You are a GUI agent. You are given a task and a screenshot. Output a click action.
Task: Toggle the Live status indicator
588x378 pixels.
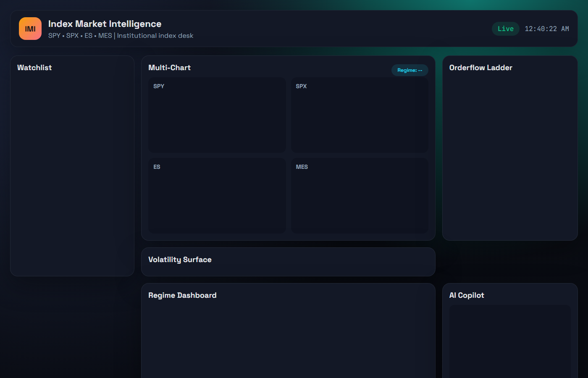point(505,29)
